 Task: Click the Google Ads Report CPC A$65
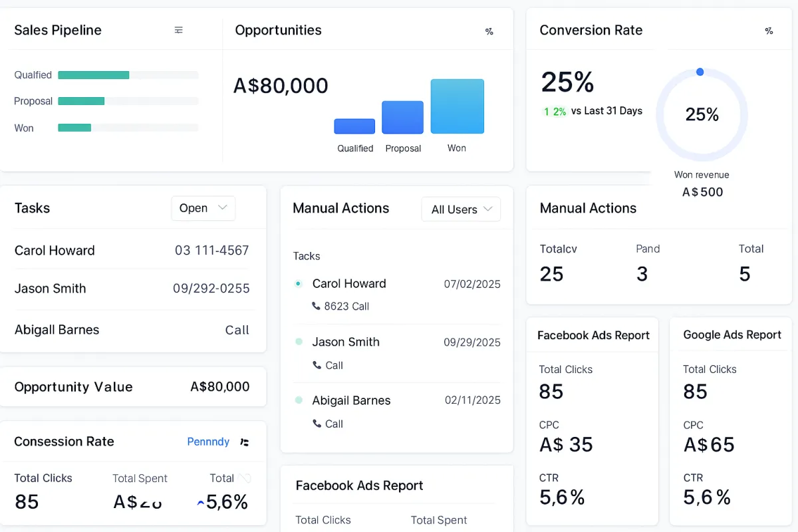point(709,444)
